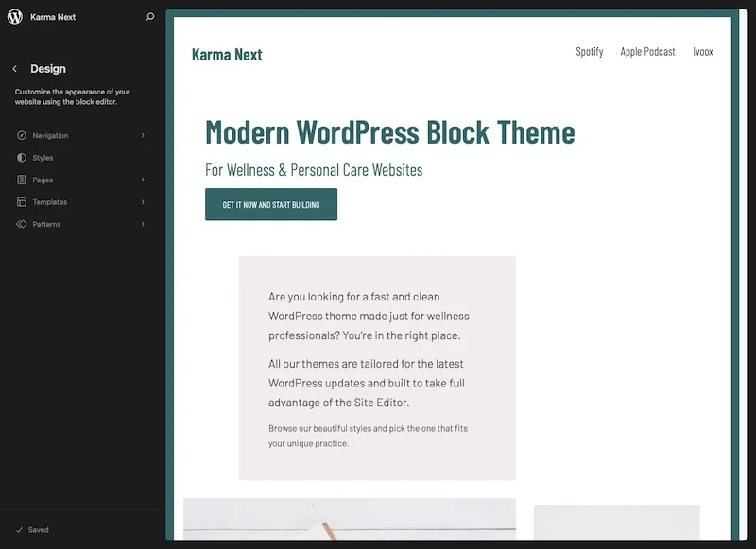Image resolution: width=756 pixels, height=549 pixels.
Task: Click the Design panel heading
Action: (x=48, y=69)
